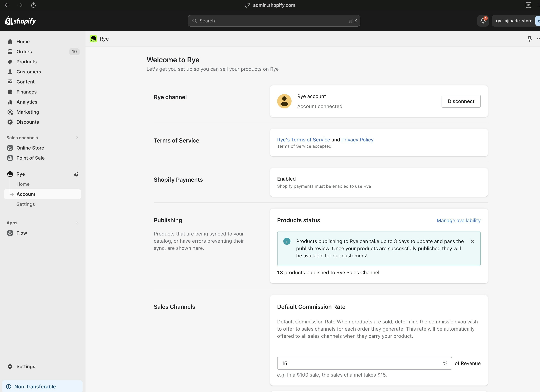Click the Online Store icon
540x392 pixels.
10,148
